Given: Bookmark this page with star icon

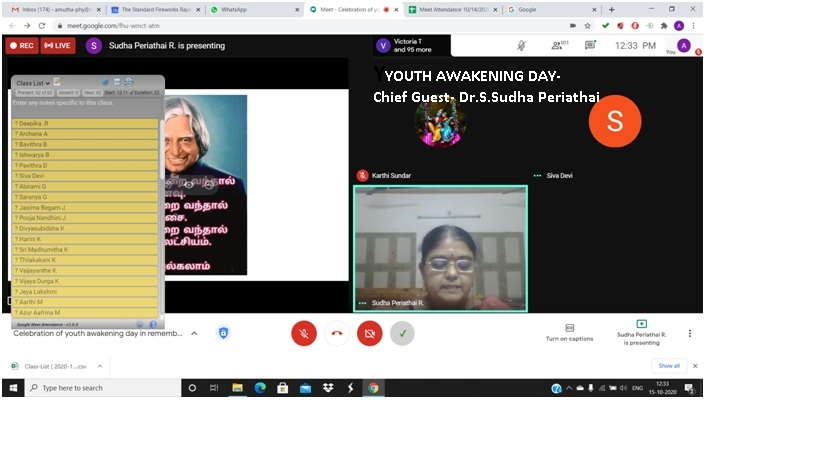Looking at the screenshot, I should pyautogui.click(x=588, y=26).
